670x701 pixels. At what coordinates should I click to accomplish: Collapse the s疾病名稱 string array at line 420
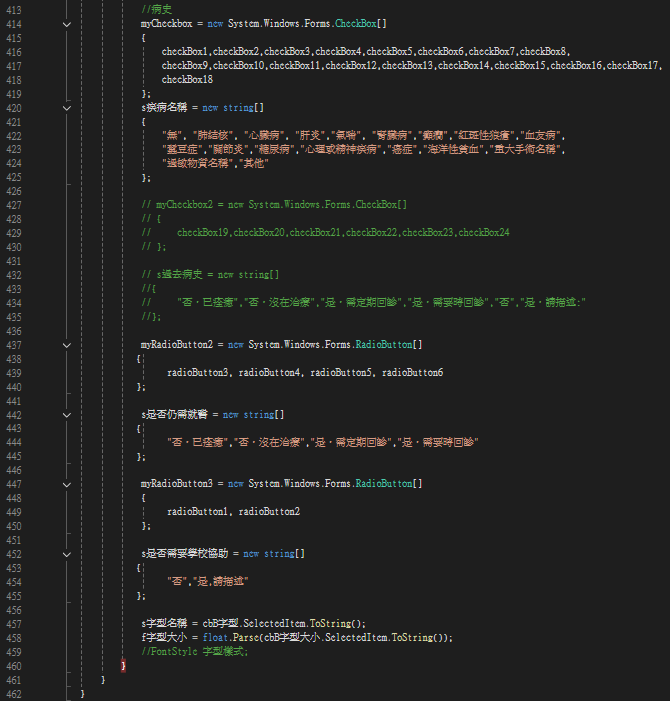click(67, 108)
